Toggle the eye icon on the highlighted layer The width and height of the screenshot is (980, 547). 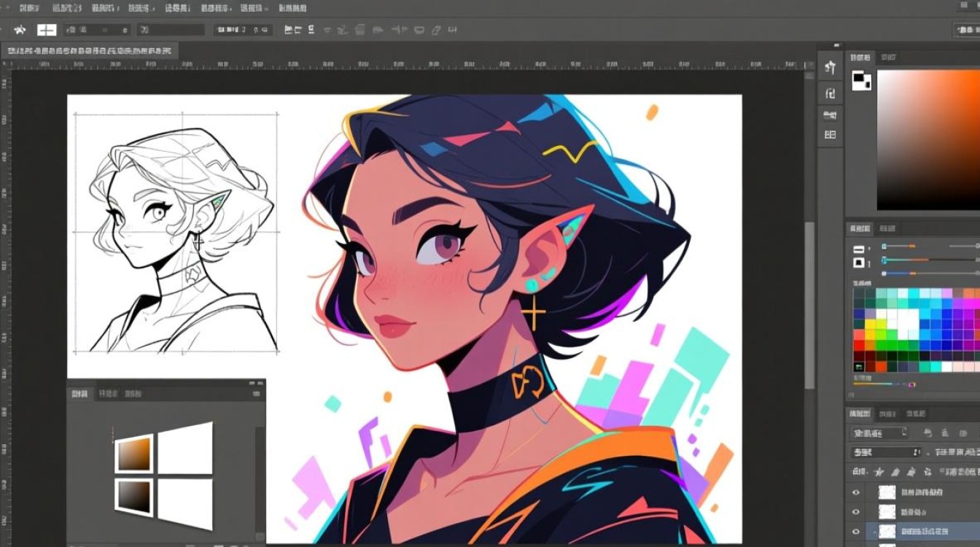(856, 532)
